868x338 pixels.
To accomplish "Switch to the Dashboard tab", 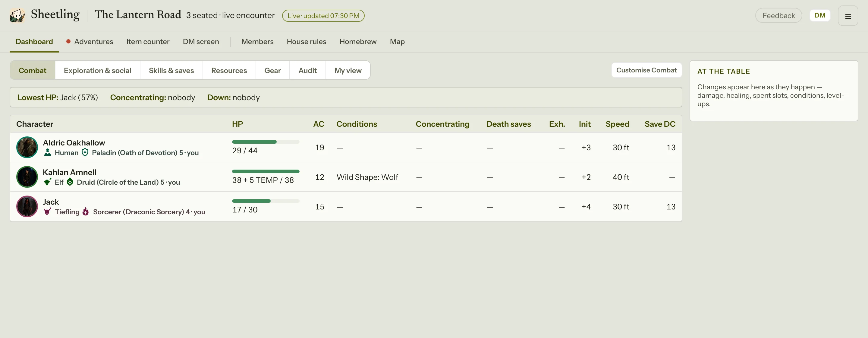I will point(34,41).
